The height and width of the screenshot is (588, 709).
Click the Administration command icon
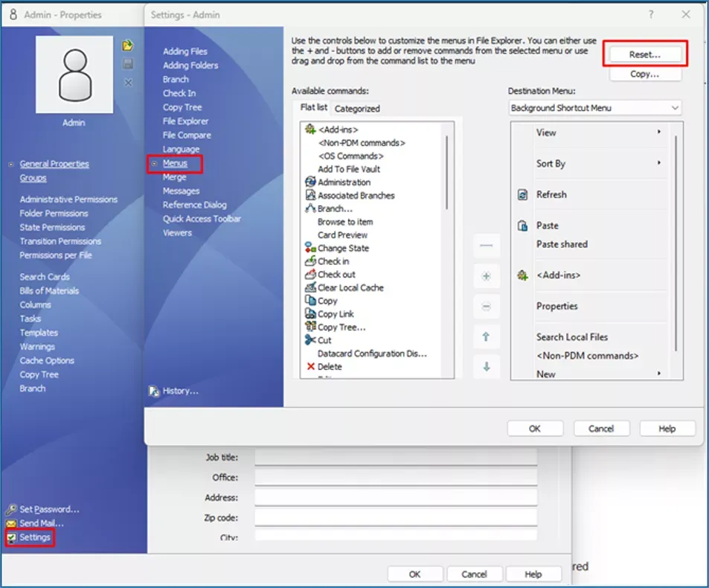310,182
